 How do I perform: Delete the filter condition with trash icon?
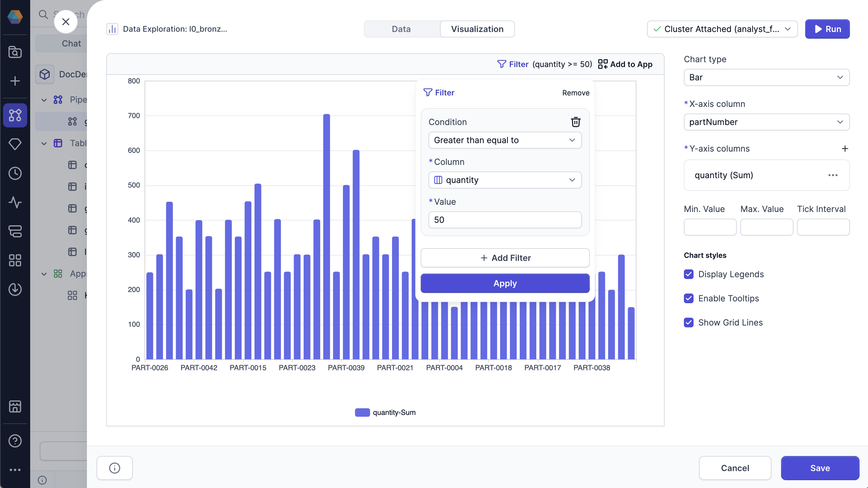(575, 122)
